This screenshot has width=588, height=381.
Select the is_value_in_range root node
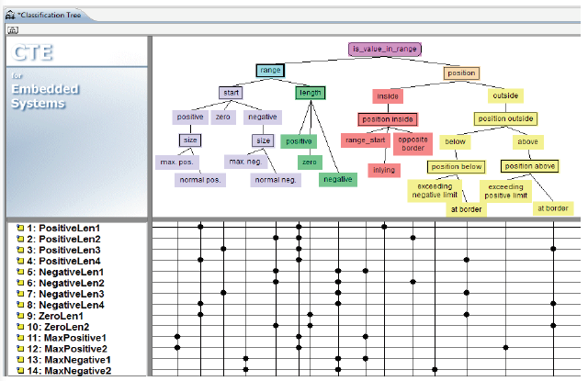click(x=385, y=49)
